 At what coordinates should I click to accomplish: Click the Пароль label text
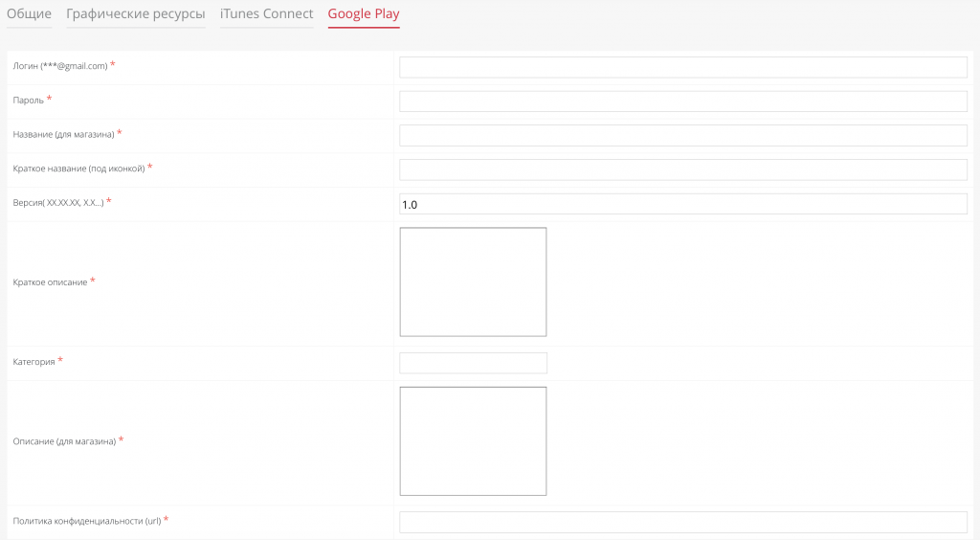click(28, 100)
